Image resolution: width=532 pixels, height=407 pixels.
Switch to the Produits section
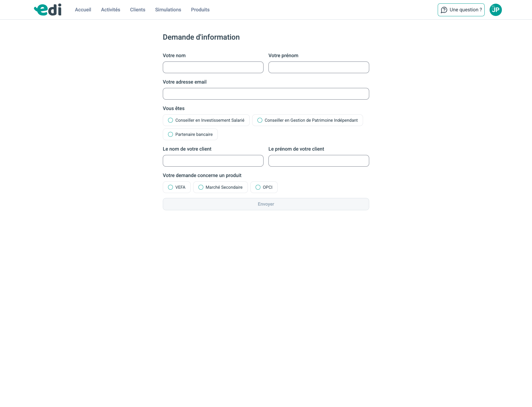pos(200,10)
